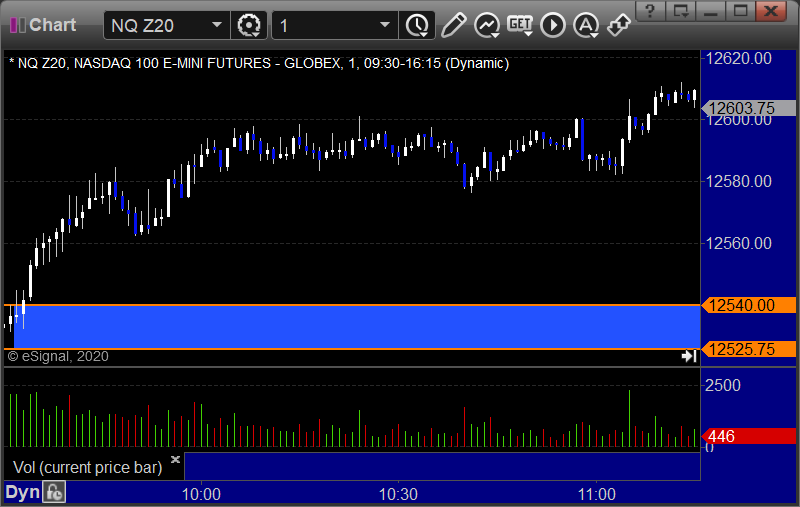
Task: Select the orange 12540.00 price marker
Action: click(748, 305)
